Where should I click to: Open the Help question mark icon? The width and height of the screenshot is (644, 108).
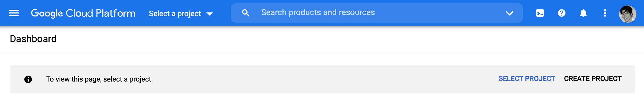[562, 13]
